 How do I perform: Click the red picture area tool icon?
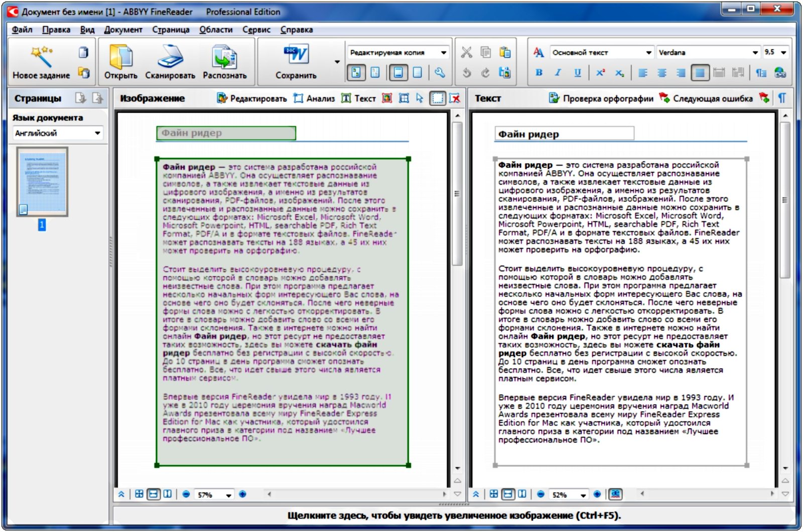[387, 98]
